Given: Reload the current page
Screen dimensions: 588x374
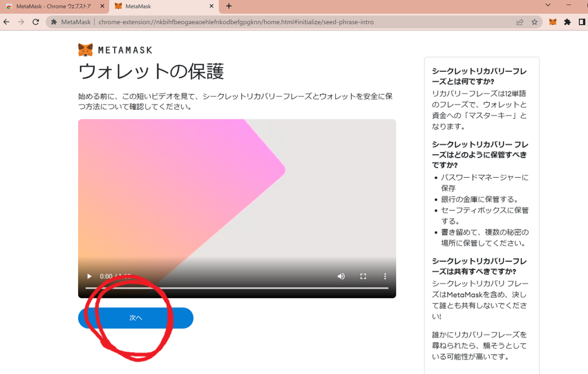Looking at the screenshot, I should 36,22.
